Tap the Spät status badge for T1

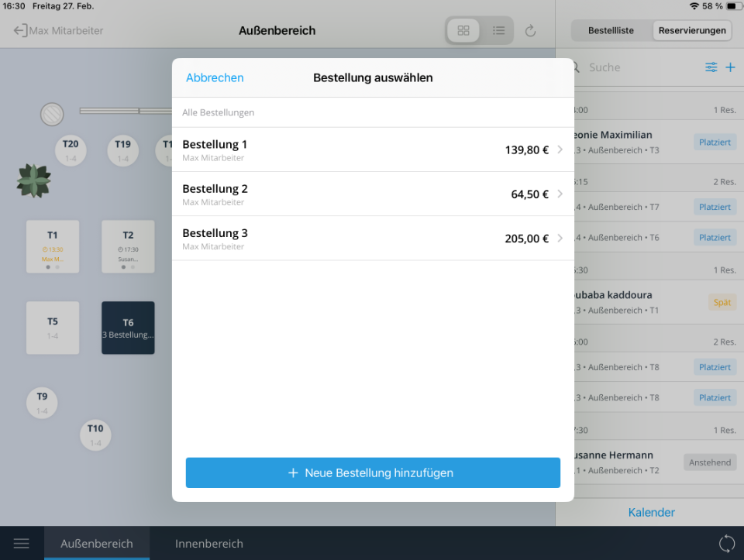722,302
